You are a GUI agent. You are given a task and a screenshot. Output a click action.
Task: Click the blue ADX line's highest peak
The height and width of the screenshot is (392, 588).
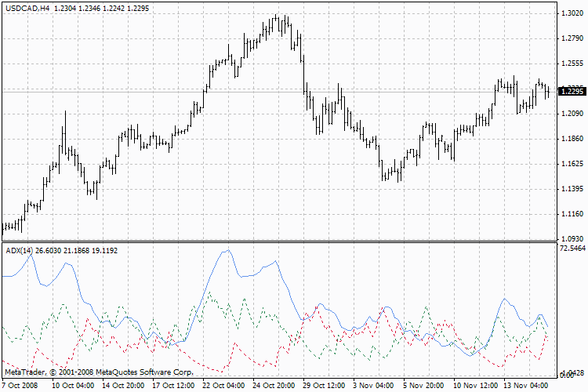(227, 251)
